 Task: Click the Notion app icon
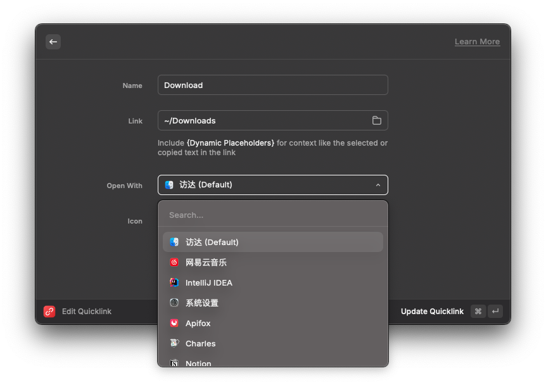[x=174, y=363]
